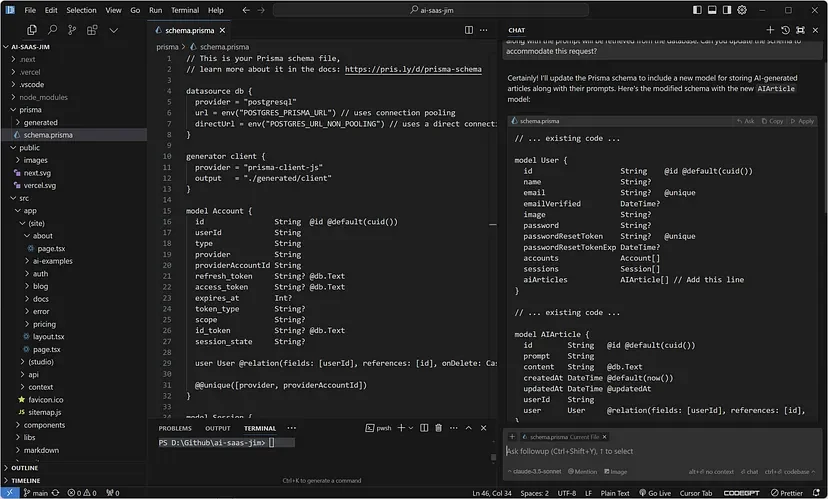Start a new chat with plus icon
The width and height of the screenshot is (828, 499).
click(x=770, y=30)
